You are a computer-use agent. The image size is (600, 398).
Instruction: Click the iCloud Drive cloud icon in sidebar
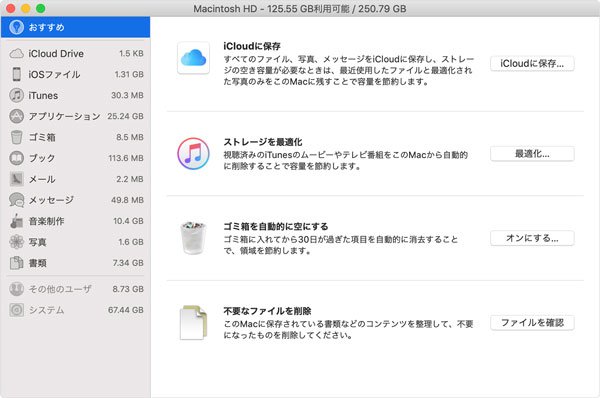(16, 54)
